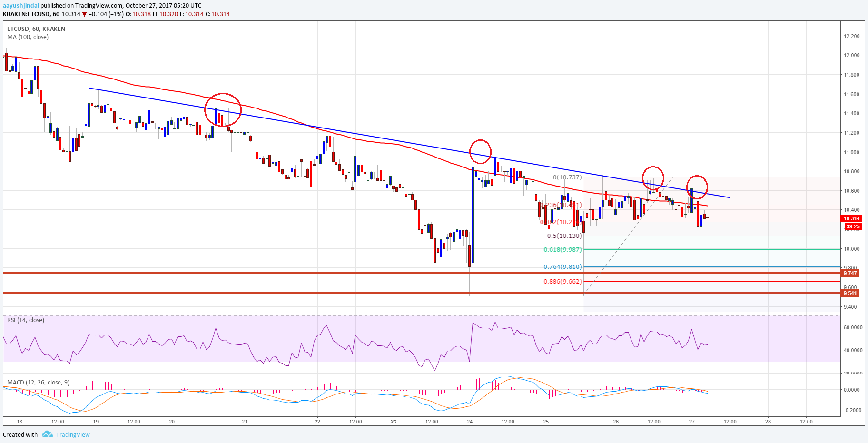Select the RSI (14, close) indicator label
868x443 pixels.
(26, 320)
